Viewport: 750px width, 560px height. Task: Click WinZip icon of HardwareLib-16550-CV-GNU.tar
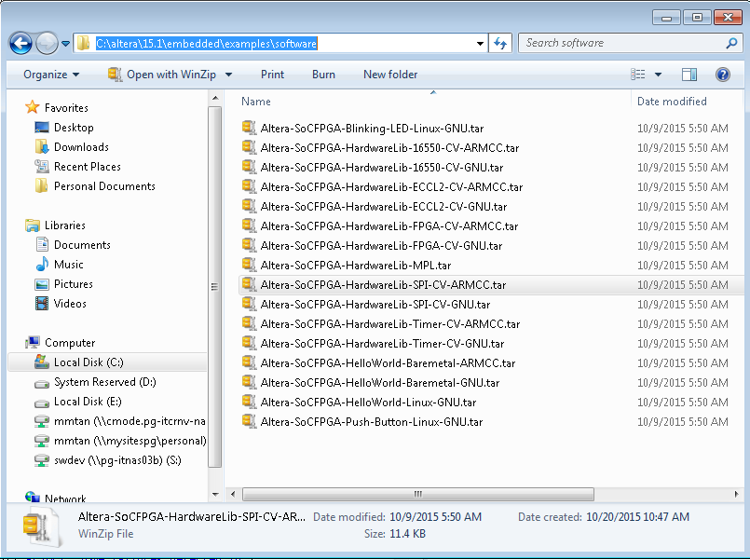pyautogui.click(x=249, y=167)
